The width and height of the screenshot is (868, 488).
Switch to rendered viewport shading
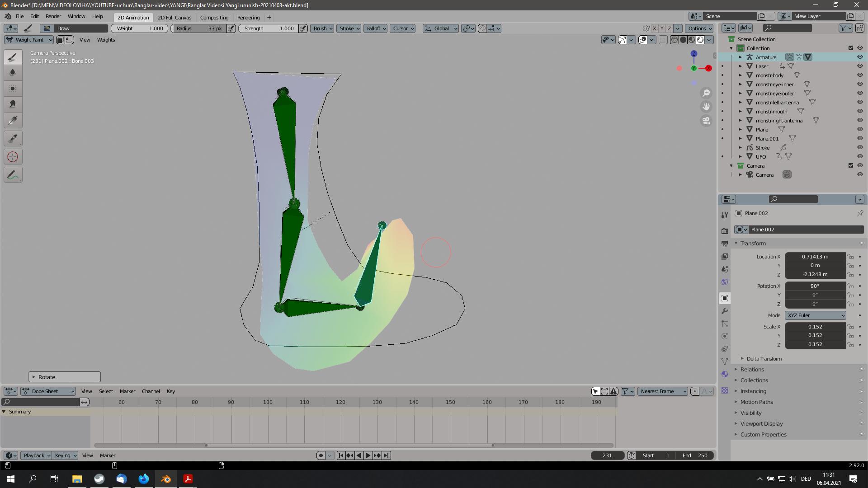pos(700,40)
